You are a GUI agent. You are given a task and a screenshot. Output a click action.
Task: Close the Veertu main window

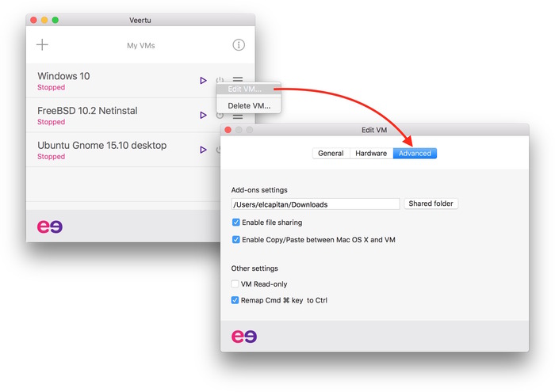click(x=33, y=20)
